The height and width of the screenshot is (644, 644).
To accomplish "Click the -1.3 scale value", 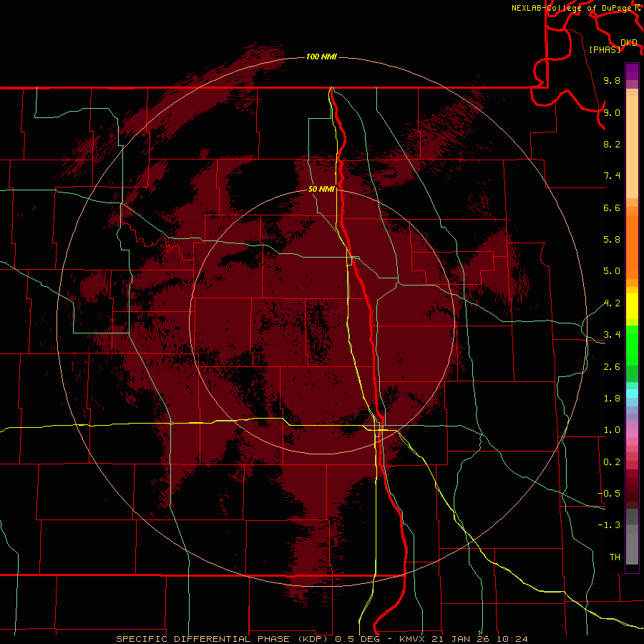I will (609, 525).
